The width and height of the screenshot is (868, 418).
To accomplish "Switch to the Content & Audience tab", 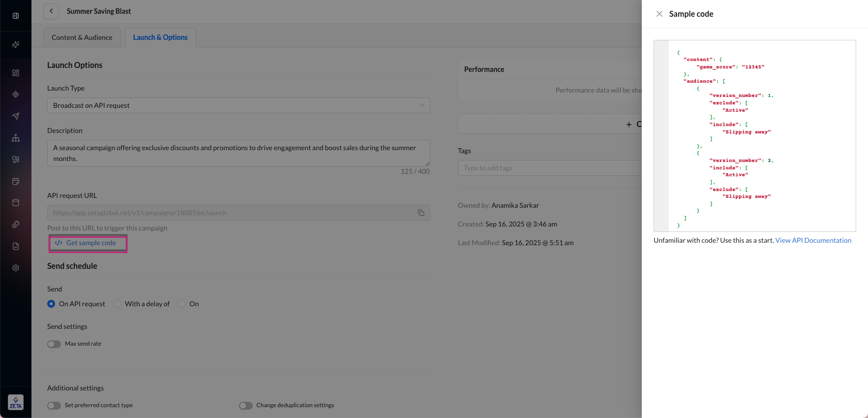I will (x=82, y=37).
